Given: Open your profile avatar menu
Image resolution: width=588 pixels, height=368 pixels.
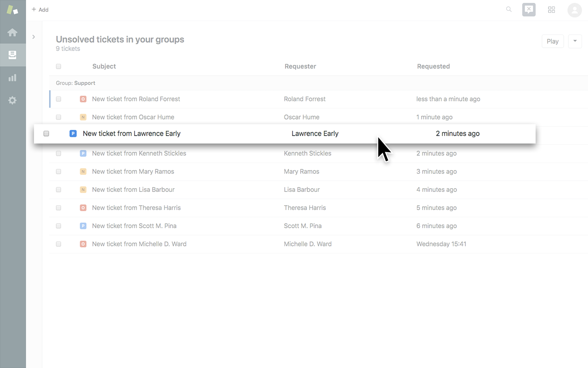Looking at the screenshot, I should [575, 10].
